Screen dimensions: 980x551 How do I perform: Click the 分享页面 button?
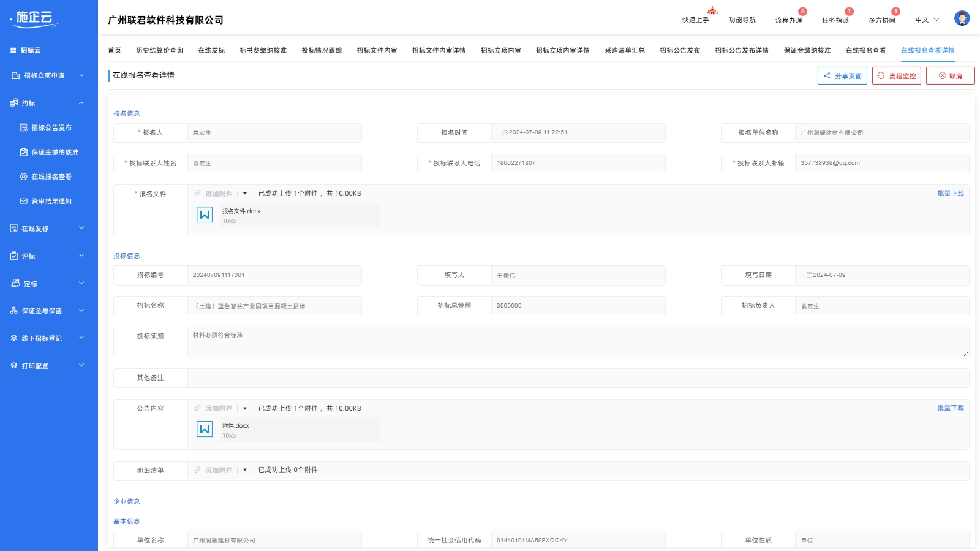(x=842, y=76)
